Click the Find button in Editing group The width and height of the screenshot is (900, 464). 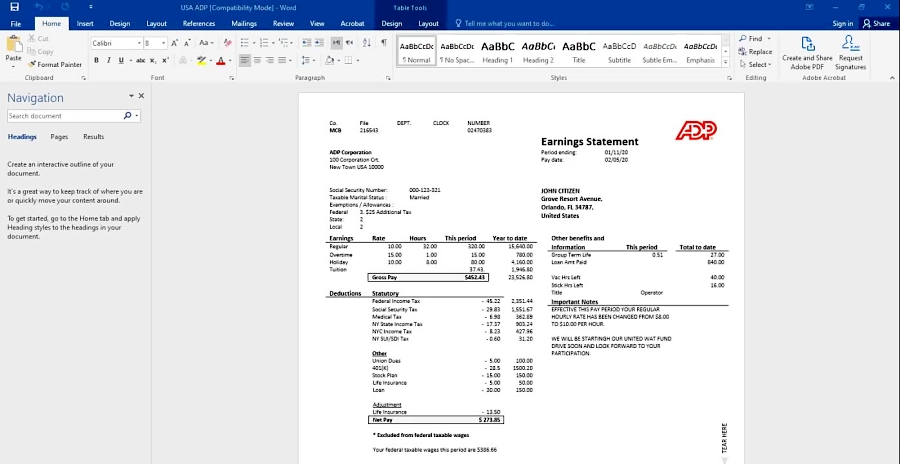pyautogui.click(x=752, y=38)
